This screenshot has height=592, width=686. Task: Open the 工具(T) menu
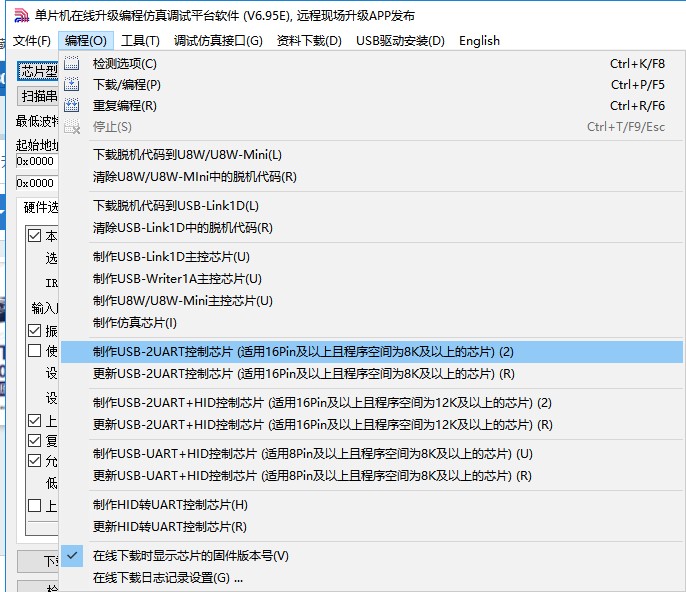tap(140, 41)
